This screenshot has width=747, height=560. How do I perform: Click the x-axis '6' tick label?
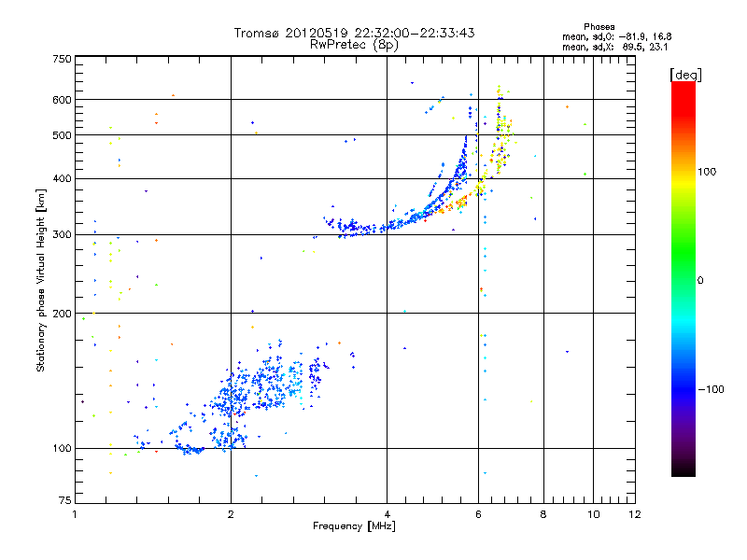pos(478,514)
